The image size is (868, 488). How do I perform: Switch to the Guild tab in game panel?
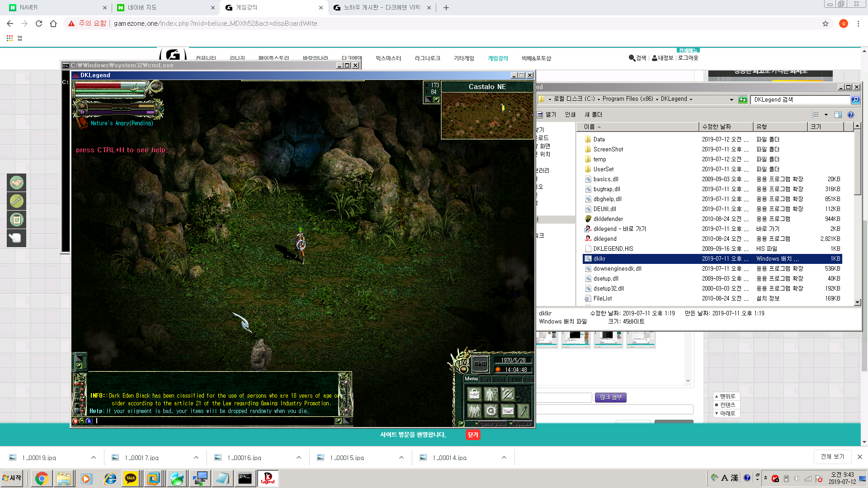click(x=499, y=379)
